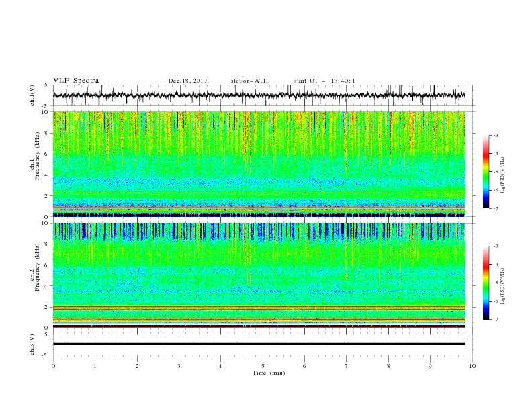Image resolution: width=532 pixels, height=411 pixels.
Task: Click the ch.1 "Frequency (kHz)" axis label
Action: click(37, 154)
